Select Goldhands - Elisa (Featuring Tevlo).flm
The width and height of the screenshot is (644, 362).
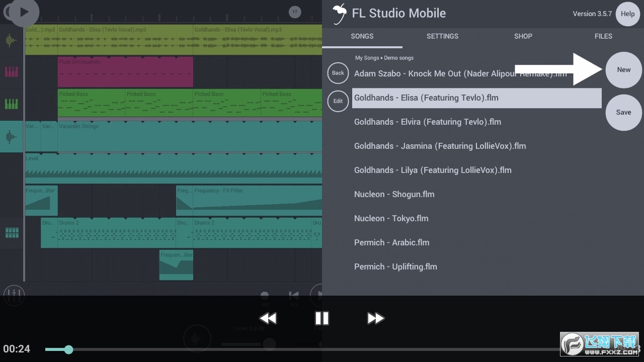pos(477,98)
